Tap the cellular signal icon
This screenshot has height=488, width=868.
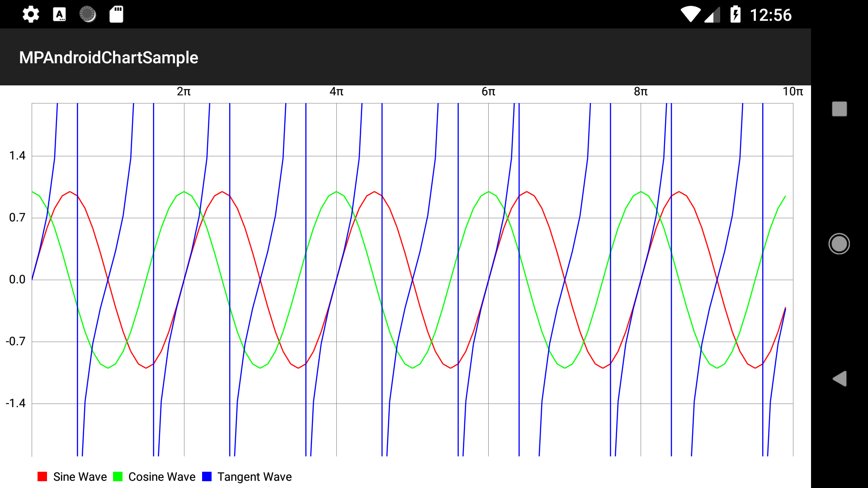click(x=713, y=14)
